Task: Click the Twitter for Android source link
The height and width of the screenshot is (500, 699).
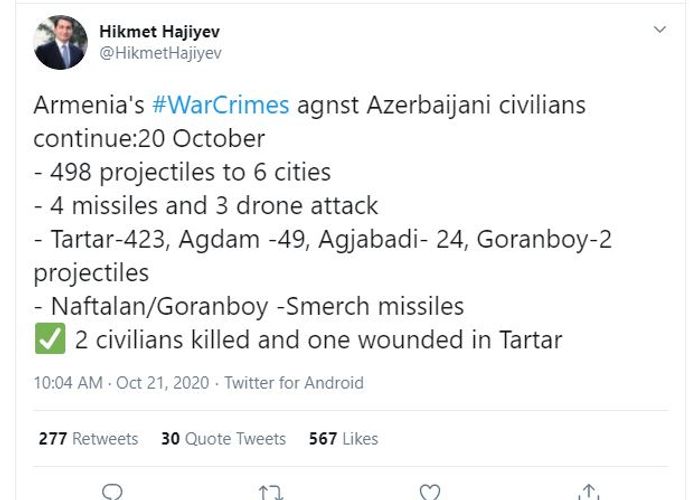Action: coord(294,383)
